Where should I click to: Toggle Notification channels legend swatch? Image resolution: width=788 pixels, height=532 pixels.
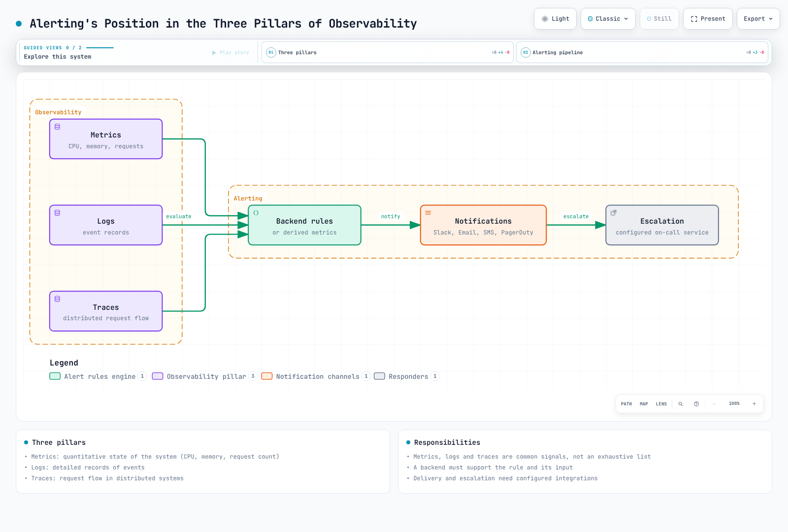267,376
